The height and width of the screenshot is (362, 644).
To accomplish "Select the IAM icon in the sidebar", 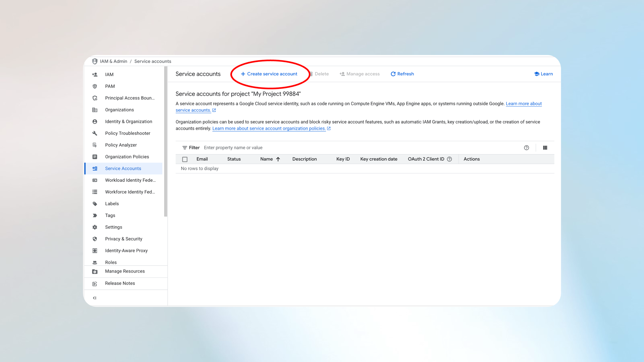I will (95, 74).
